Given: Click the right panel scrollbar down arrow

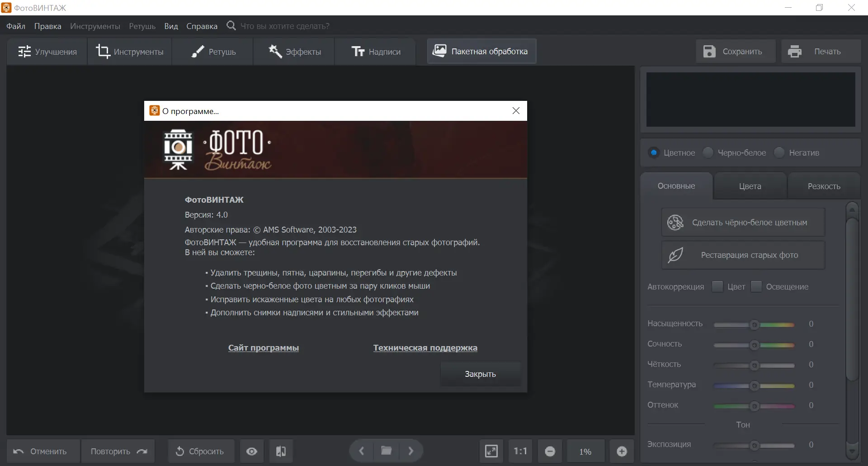Looking at the screenshot, I should (852, 451).
